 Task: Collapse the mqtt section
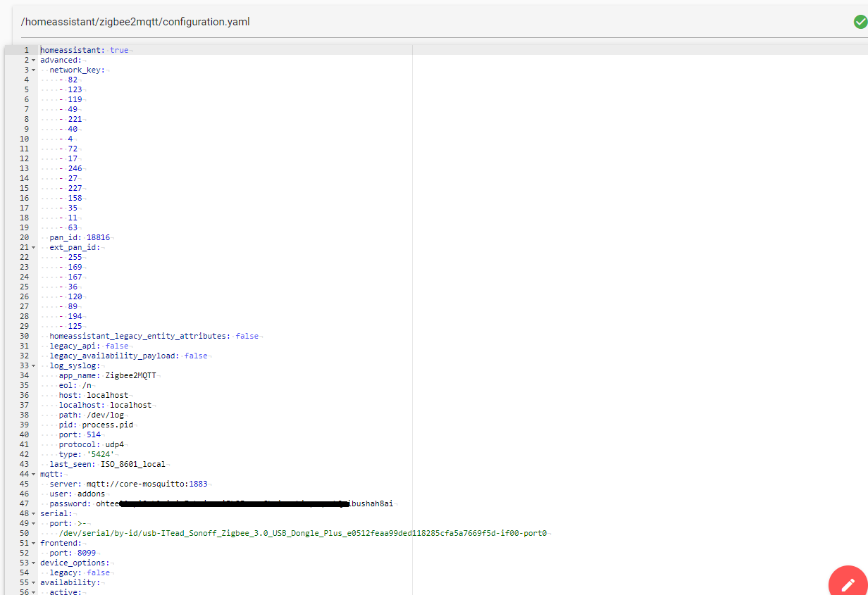[34, 475]
